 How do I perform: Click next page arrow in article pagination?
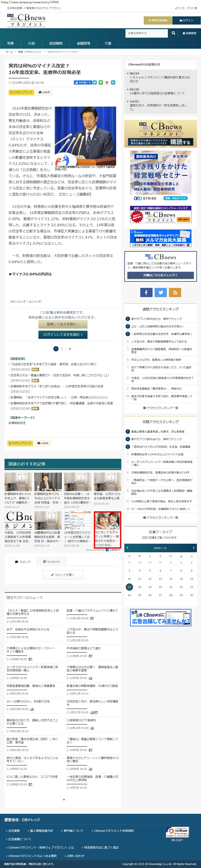click(70, 349)
